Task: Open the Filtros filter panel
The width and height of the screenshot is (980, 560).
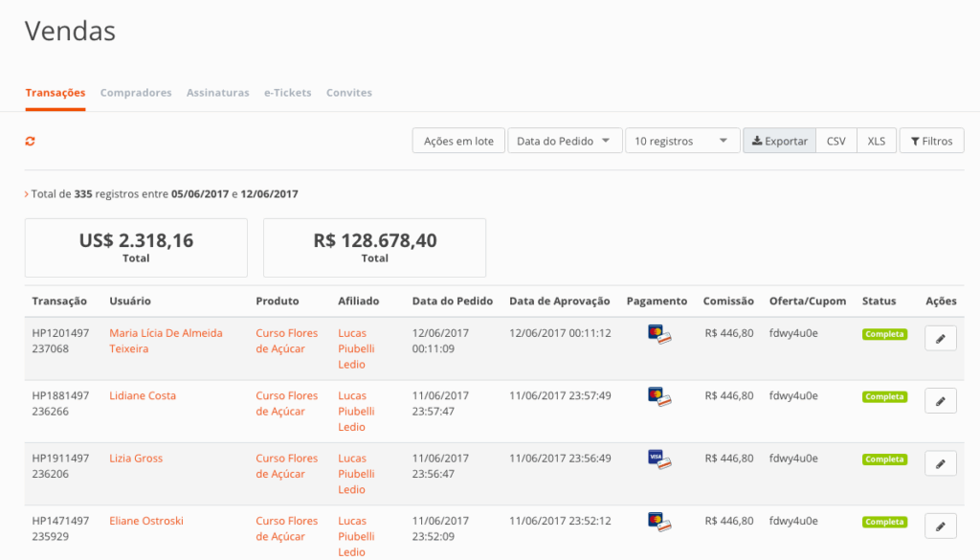Action: pyautogui.click(x=931, y=141)
